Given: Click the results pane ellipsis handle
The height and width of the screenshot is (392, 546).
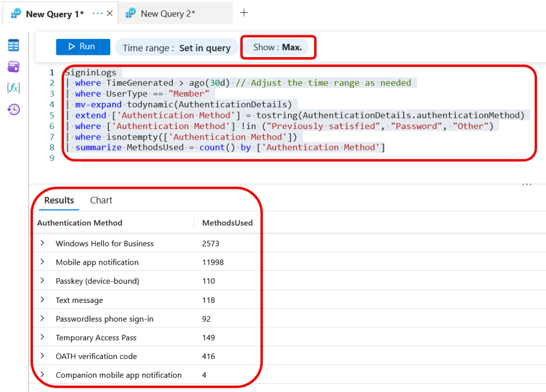Looking at the screenshot, I should pos(527,184).
